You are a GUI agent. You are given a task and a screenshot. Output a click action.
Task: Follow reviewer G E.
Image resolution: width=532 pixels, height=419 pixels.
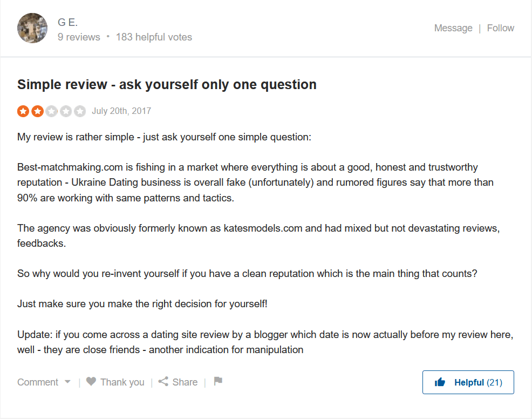[x=500, y=28]
